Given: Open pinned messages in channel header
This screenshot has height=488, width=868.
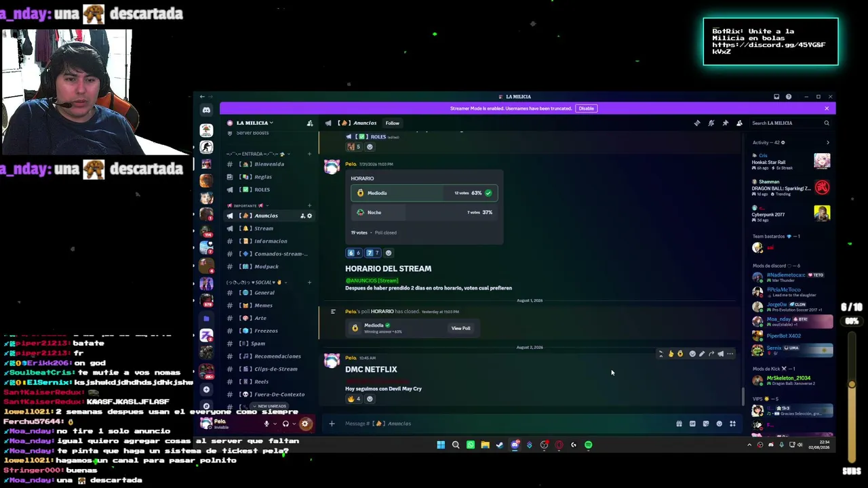Looking at the screenshot, I should click(x=725, y=123).
